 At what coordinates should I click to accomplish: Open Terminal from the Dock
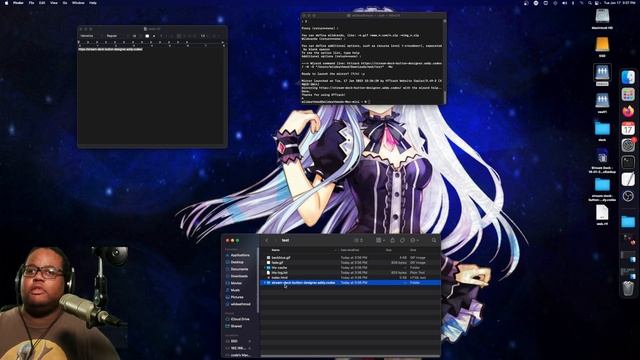[628, 162]
